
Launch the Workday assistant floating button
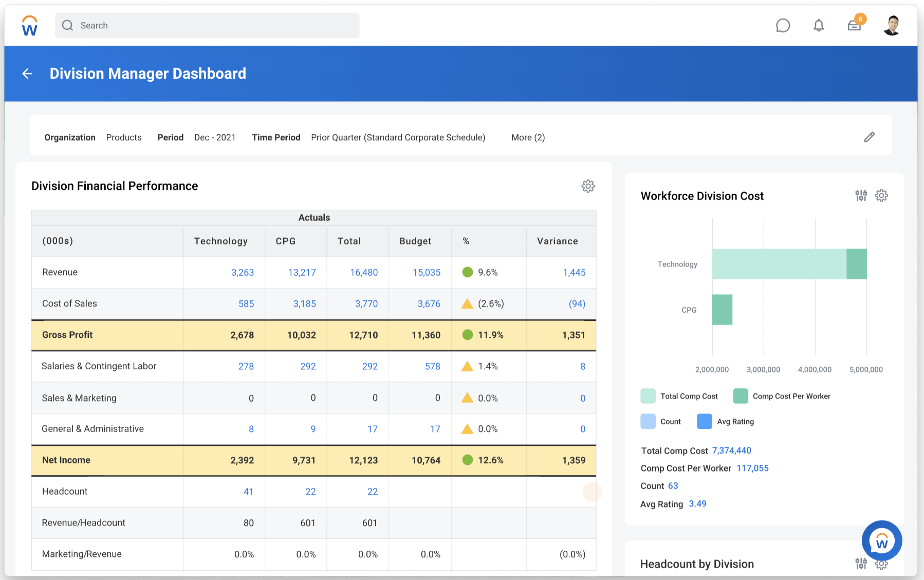(881, 541)
